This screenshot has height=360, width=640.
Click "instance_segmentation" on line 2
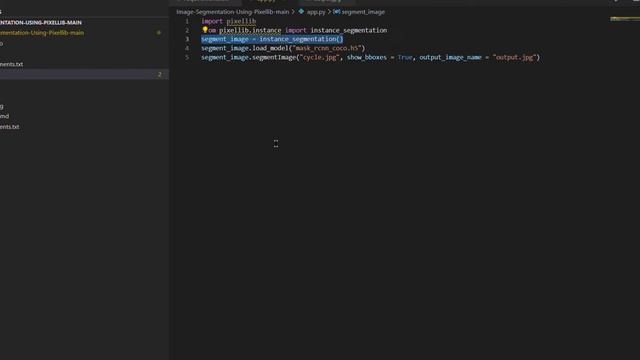(x=349, y=30)
